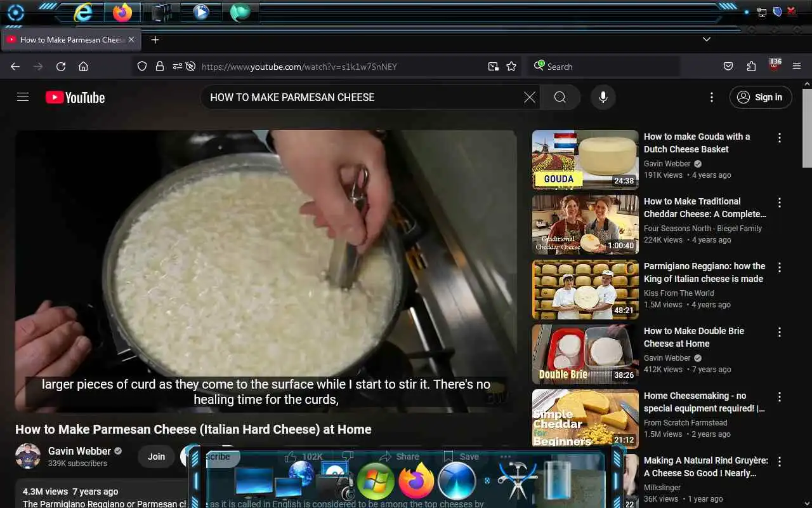Click the teal green orb icon in the top taskbar
This screenshot has height=508, width=812.
click(x=240, y=12)
